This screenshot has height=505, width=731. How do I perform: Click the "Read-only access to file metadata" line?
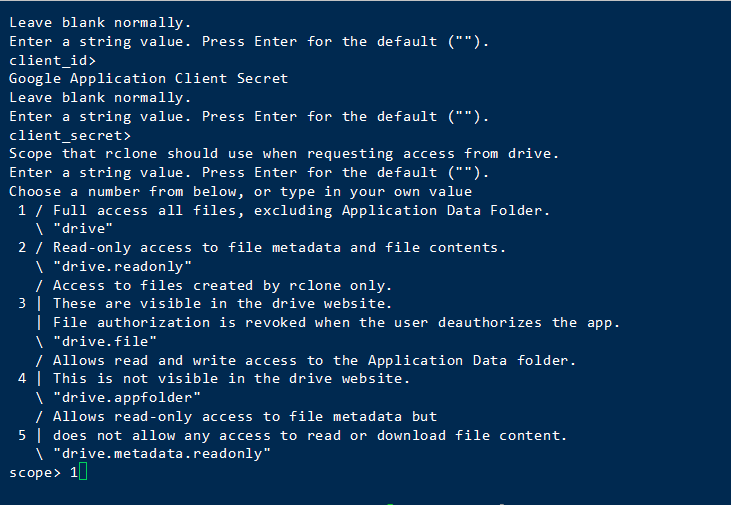pos(279,247)
